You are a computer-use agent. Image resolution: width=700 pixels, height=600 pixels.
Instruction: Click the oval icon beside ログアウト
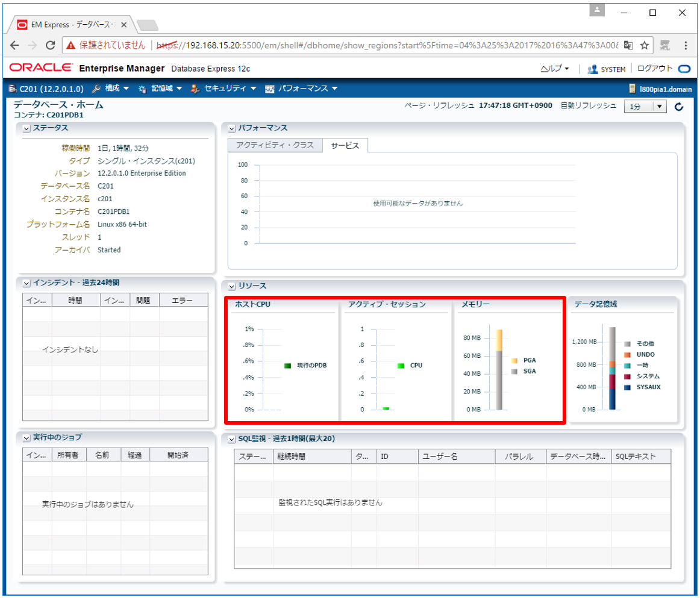point(684,69)
